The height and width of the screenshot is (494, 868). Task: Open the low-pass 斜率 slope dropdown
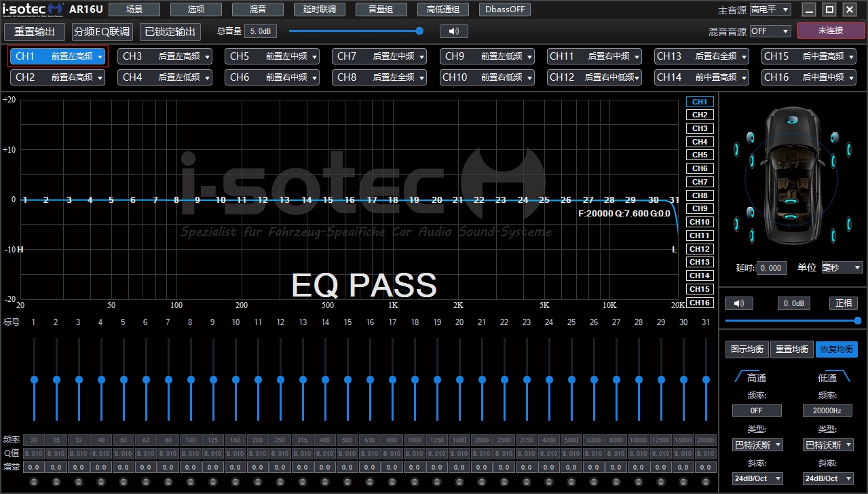827,478
